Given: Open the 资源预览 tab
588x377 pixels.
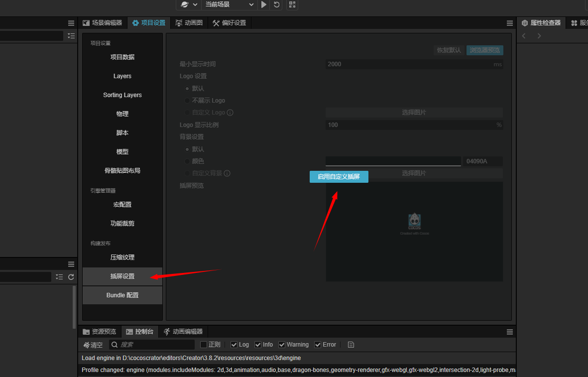Looking at the screenshot, I should tap(100, 332).
